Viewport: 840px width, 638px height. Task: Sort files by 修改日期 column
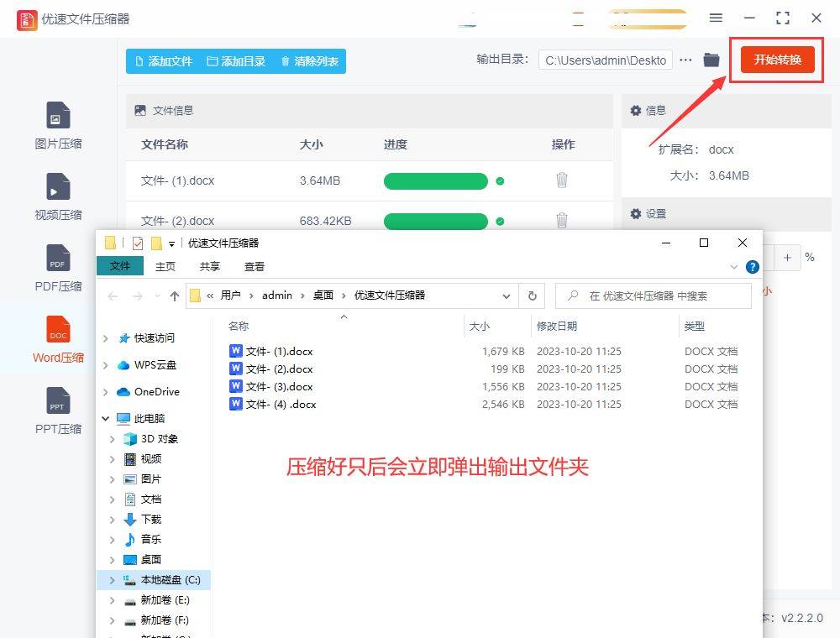(557, 326)
